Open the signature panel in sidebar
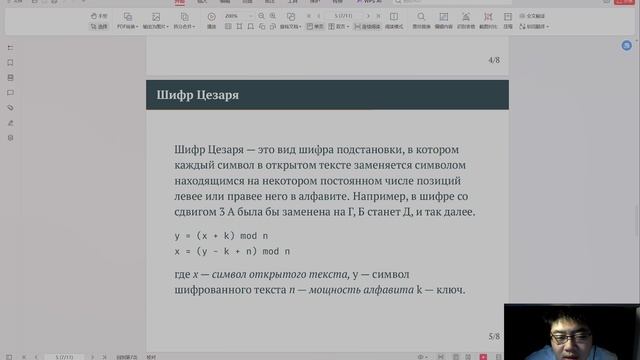Viewport: 640px width, 360px height. click(11, 123)
